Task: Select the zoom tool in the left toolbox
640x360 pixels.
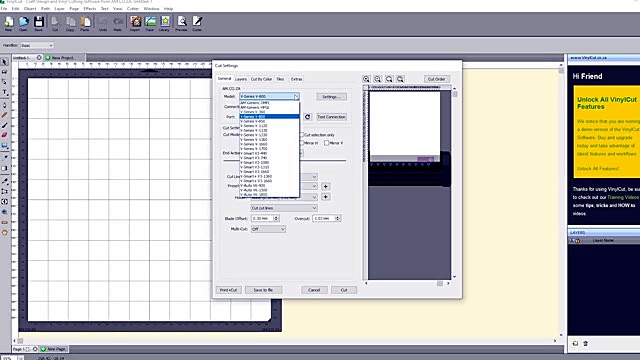Action: [4, 212]
